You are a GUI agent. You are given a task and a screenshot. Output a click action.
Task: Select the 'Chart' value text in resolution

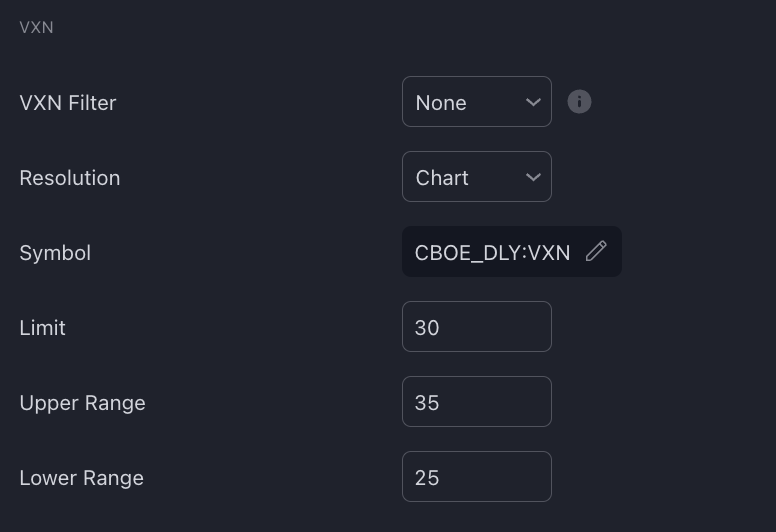click(x=442, y=178)
